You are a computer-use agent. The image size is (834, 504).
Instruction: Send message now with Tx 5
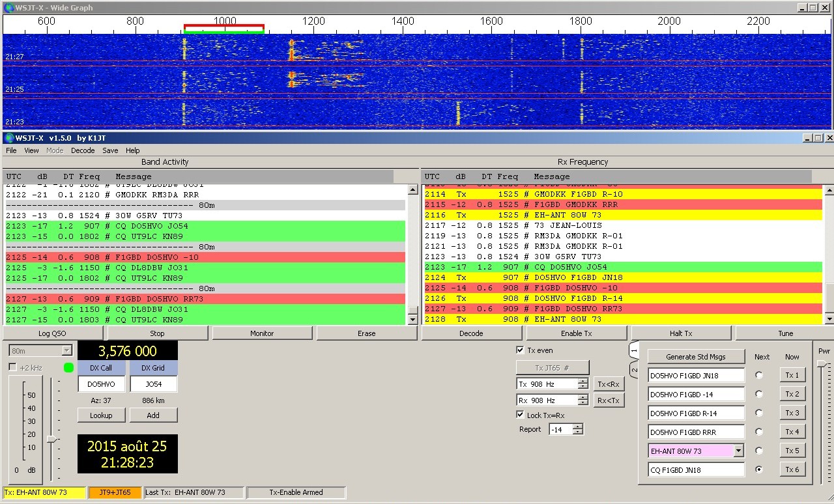[792, 451]
